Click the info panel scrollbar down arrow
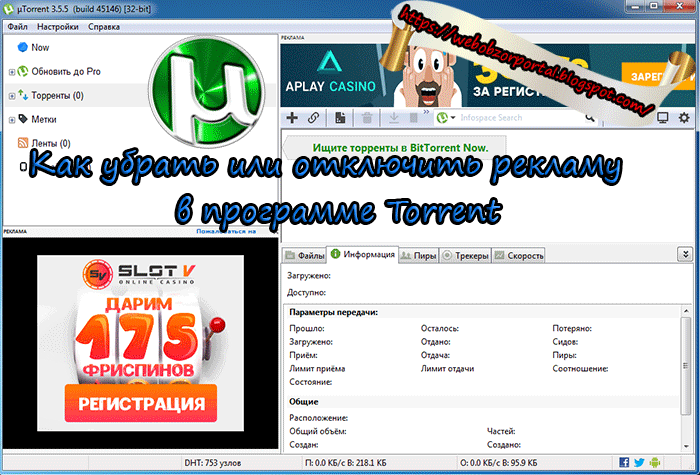This screenshot has height=475, width=700. click(x=686, y=446)
